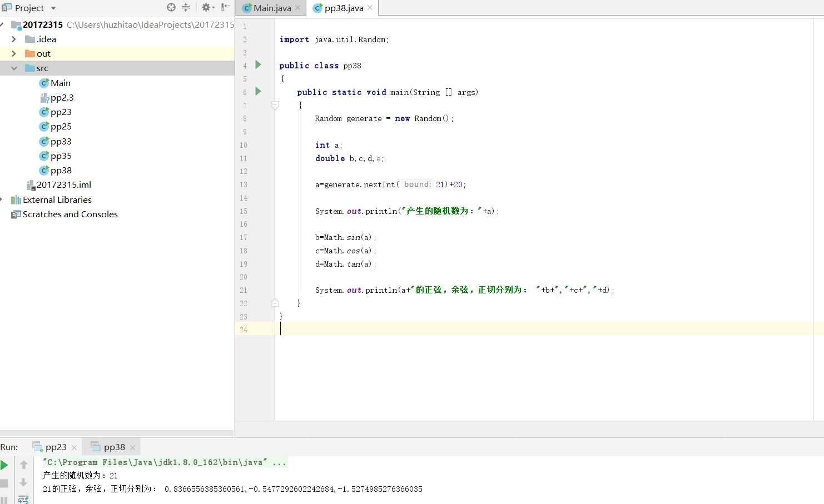824x504 pixels.
Task: Collapse the 20172315 project root
Action: click(x=2, y=24)
